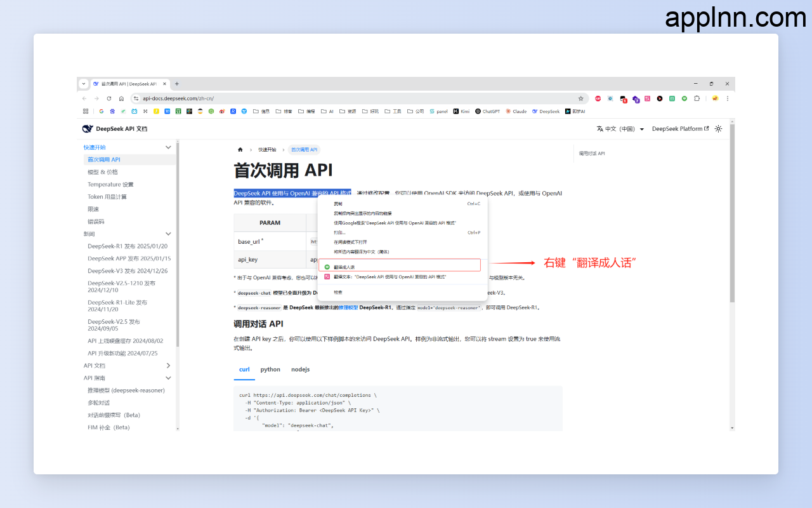Open the Google bookmark icon
812x508 pixels.
click(101, 111)
